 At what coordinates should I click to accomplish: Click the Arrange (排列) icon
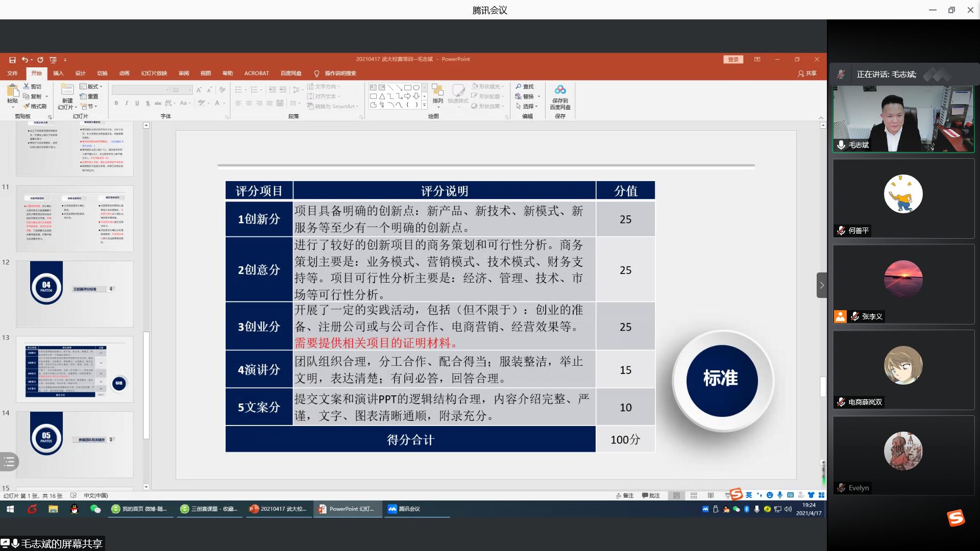(437, 90)
